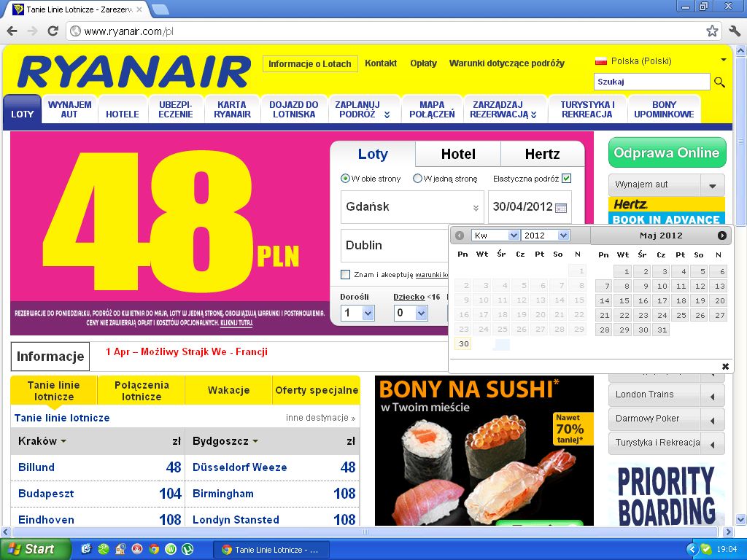Click the search magnifier next to Szukaj

coord(719,82)
